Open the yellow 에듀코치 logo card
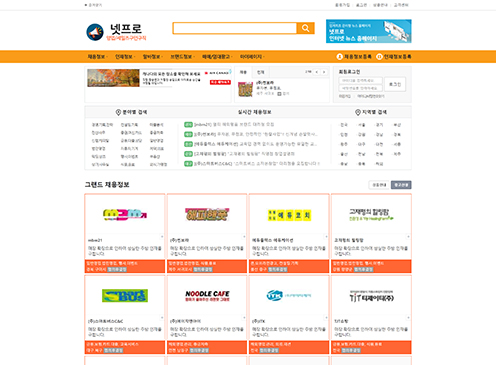This screenshot has width=496, height=365. click(x=289, y=215)
